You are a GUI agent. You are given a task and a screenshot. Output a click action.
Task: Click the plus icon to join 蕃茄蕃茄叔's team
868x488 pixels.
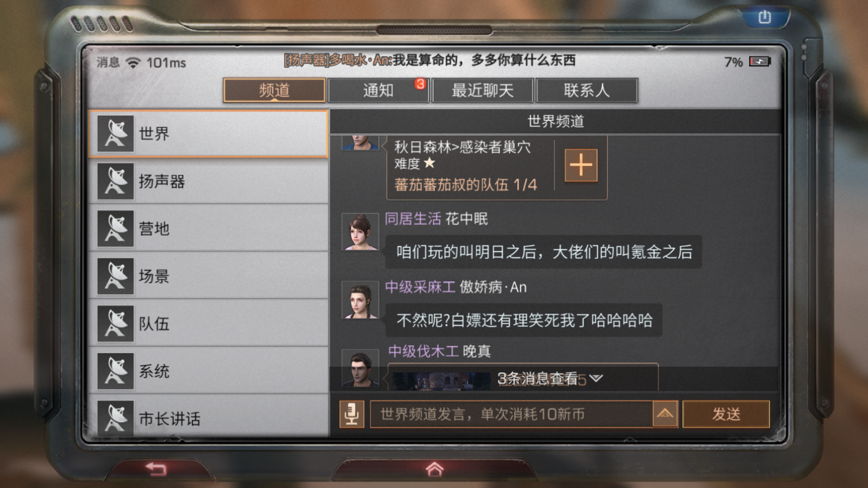(x=581, y=165)
